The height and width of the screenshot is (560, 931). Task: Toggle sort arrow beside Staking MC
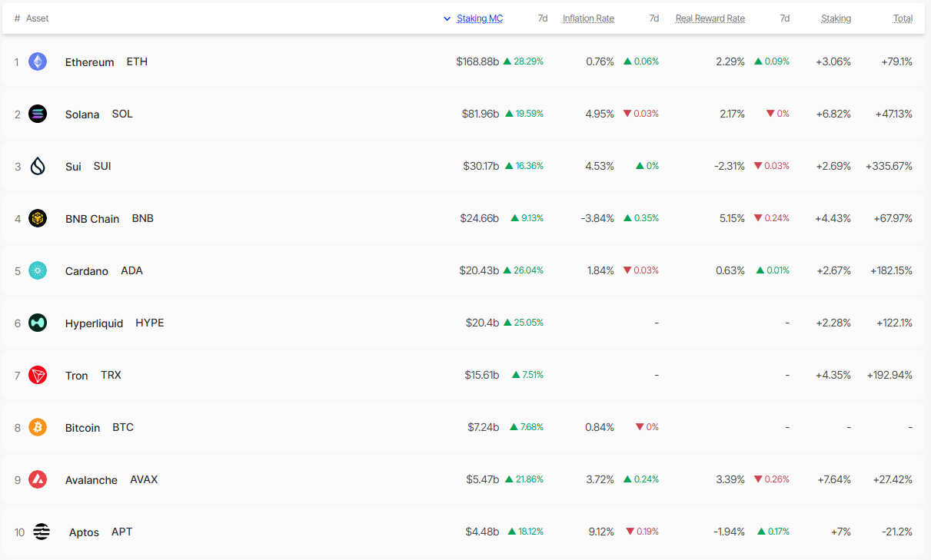pyautogui.click(x=447, y=18)
